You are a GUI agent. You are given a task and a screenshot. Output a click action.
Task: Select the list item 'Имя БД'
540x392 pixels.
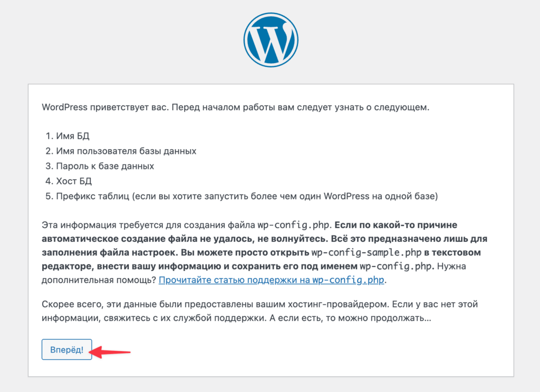pyautogui.click(x=73, y=136)
